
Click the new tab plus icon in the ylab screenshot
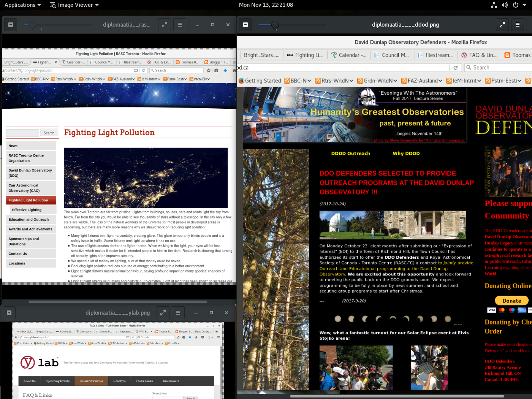tap(217, 331)
